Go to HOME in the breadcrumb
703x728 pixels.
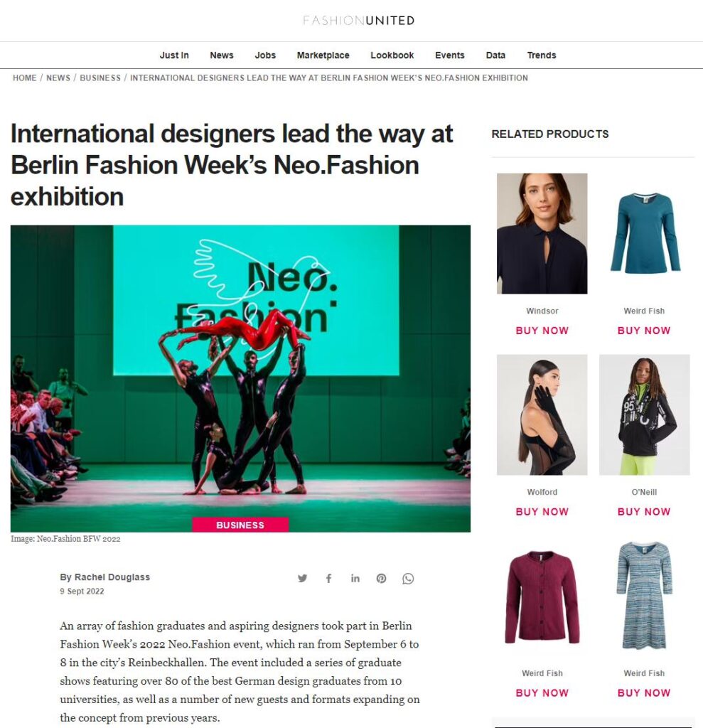click(25, 78)
